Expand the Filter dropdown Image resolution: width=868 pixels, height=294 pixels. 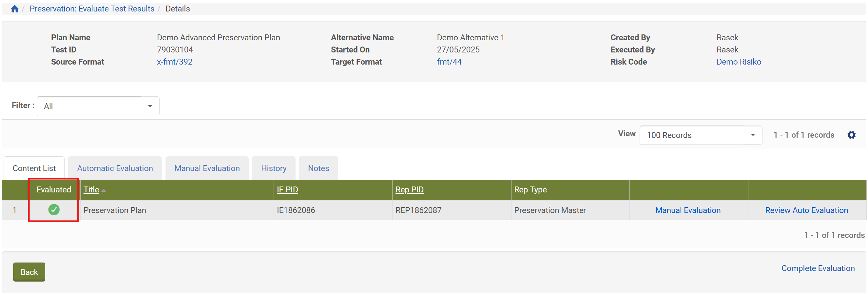coord(150,106)
